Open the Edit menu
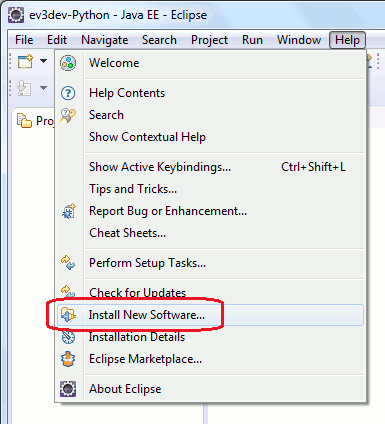Viewport: 385px width, 424px height. click(57, 40)
